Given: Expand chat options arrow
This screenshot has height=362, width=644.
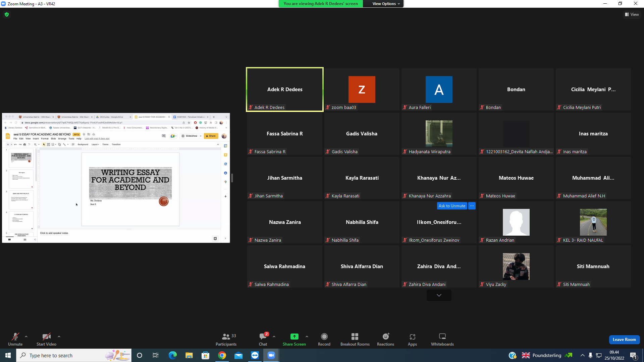Looking at the screenshot, I should [x=274, y=336].
